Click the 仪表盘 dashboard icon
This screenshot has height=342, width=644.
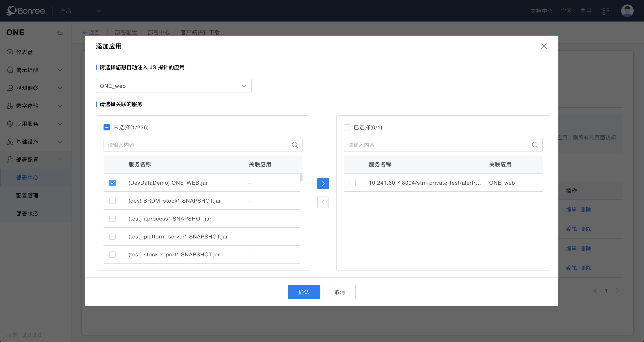click(10, 52)
